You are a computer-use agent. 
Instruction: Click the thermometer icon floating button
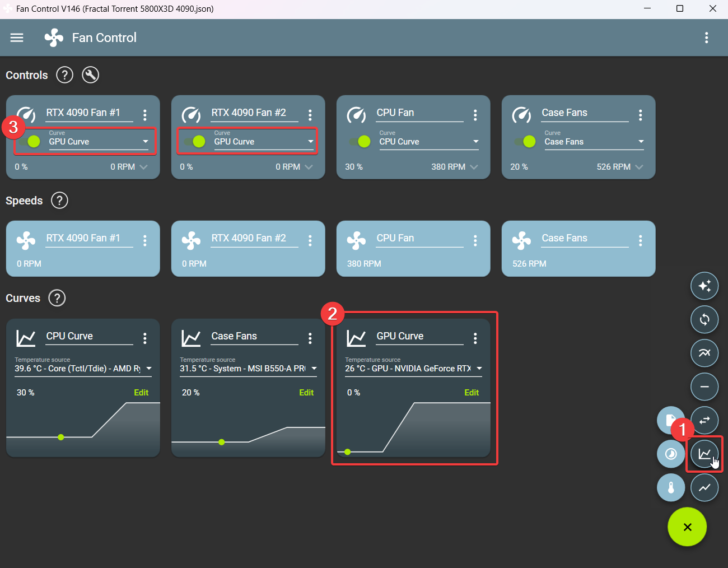coord(671,487)
